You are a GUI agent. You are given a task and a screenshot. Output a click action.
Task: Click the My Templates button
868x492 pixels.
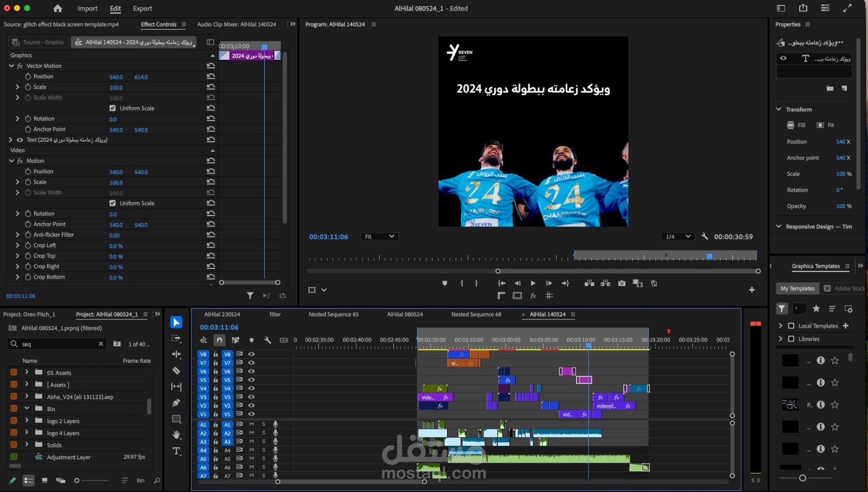[x=797, y=288]
